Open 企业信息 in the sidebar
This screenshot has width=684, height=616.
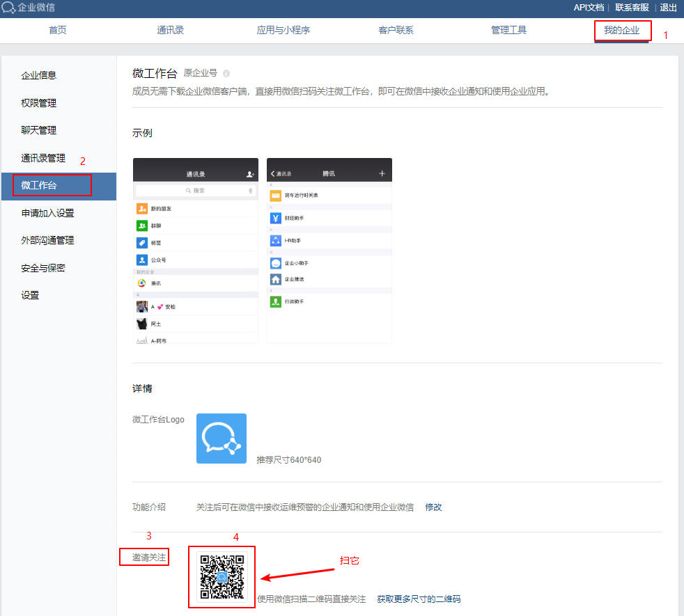tap(39, 75)
